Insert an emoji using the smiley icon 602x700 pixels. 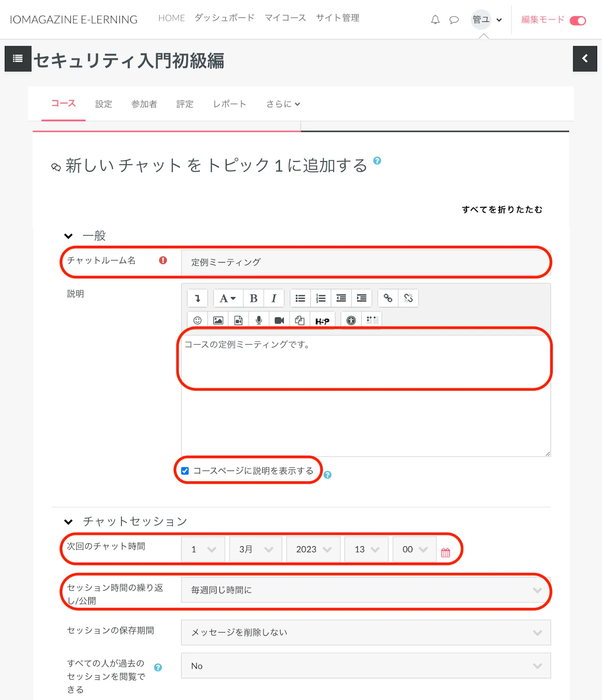198,320
